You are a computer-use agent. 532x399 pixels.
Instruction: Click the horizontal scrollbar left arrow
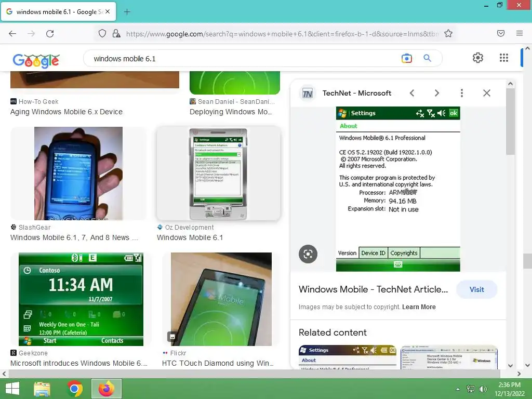click(4, 374)
